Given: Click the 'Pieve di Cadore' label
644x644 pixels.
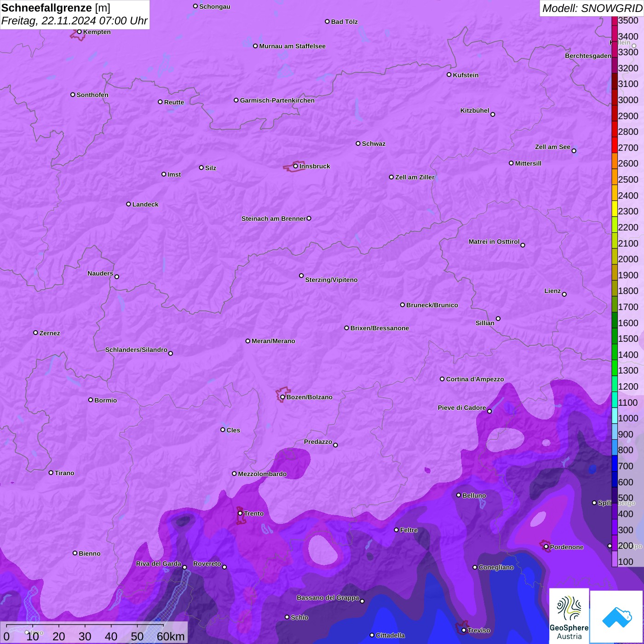Looking at the screenshot, I should 462,408.
